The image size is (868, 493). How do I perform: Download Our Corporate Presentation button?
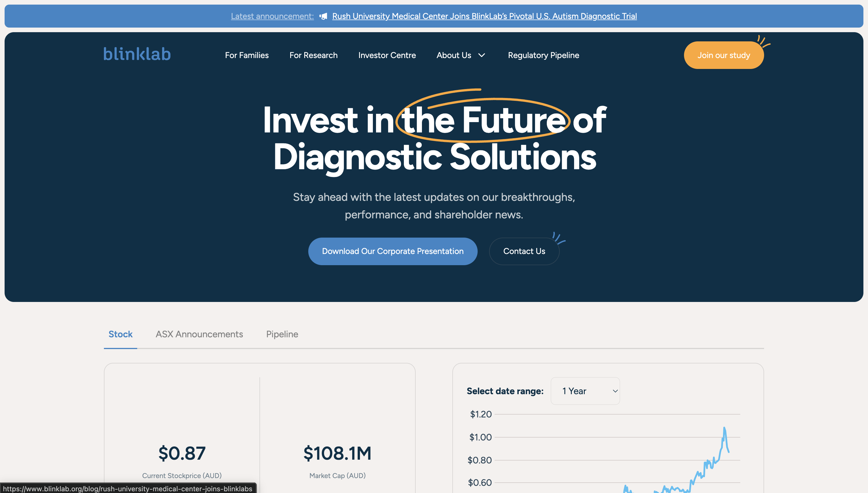tap(392, 251)
